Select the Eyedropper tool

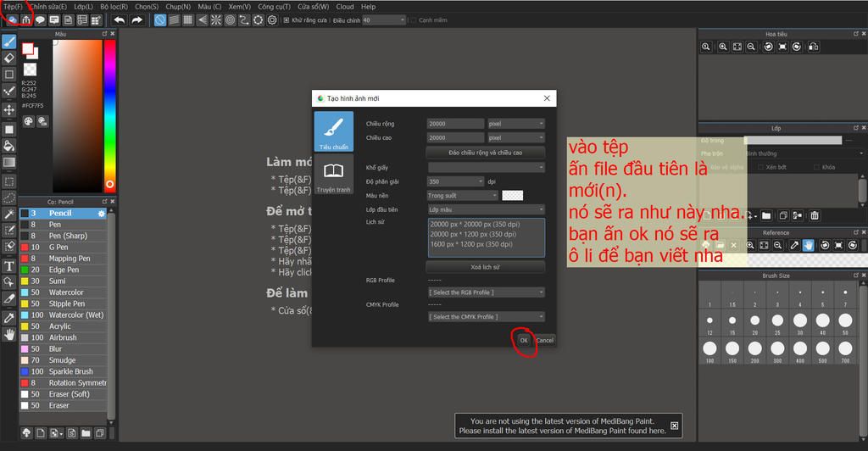click(8, 318)
